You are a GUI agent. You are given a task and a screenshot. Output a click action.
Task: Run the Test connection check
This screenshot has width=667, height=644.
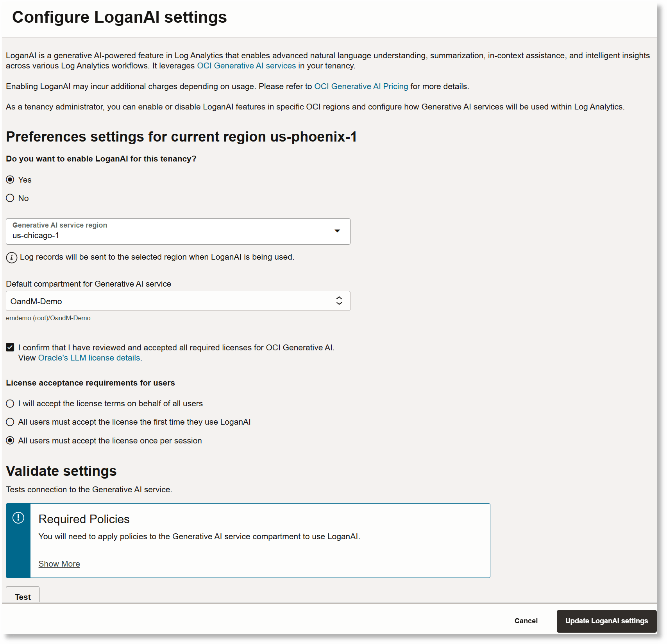(x=23, y=597)
